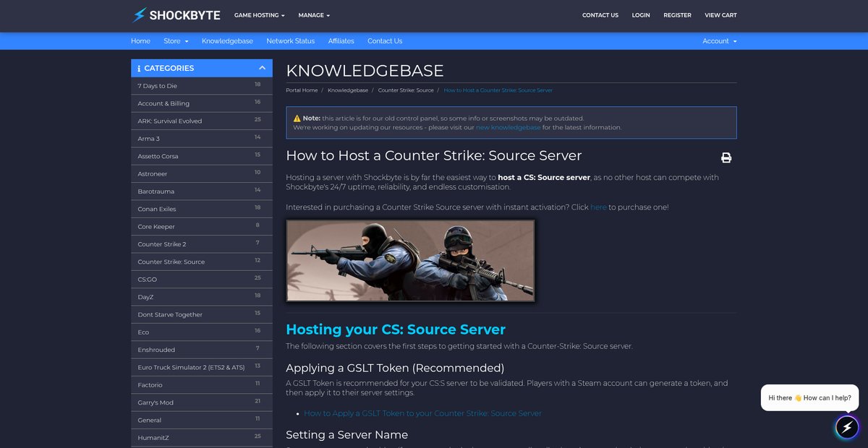Click the article title 'How to Host a Counter Strike: Source Server'

pyautogui.click(x=434, y=155)
